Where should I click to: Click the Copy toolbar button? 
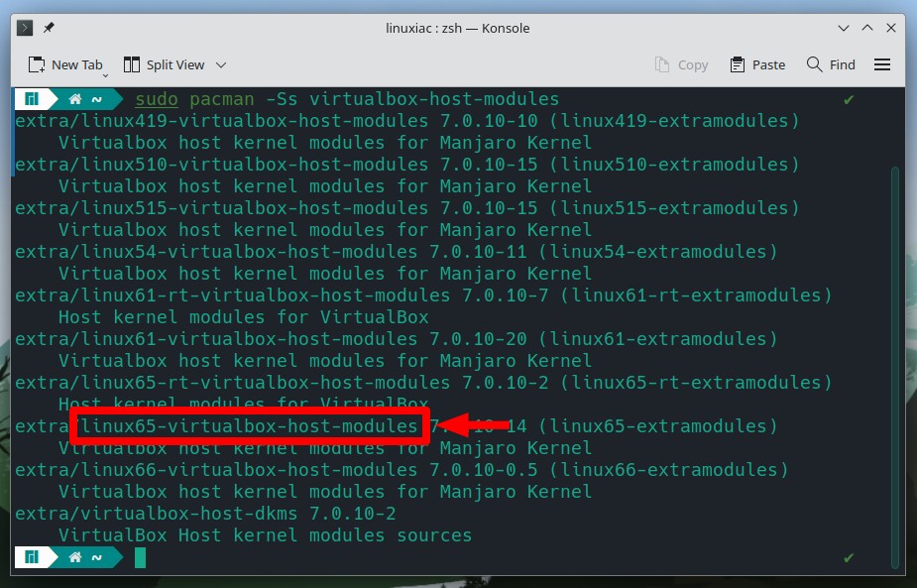tap(681, 64)
